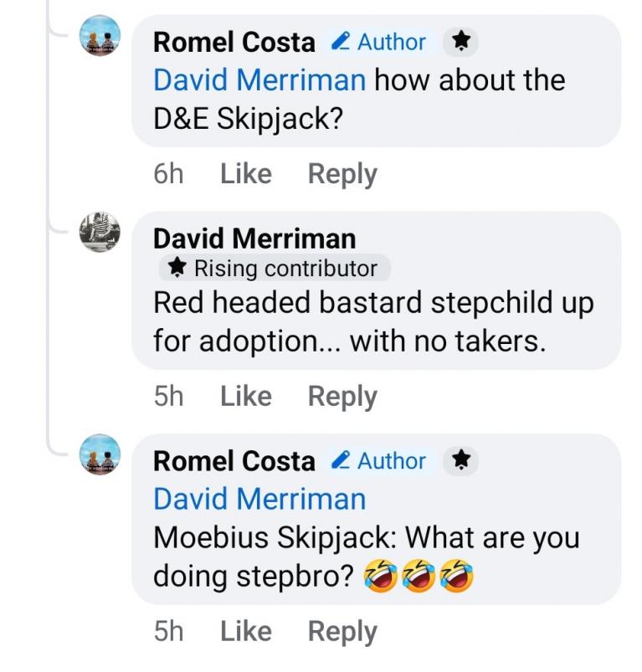642x672 pixels.
Task: Open the David Merriman mention in the last comment
Action: pos(259,499)
